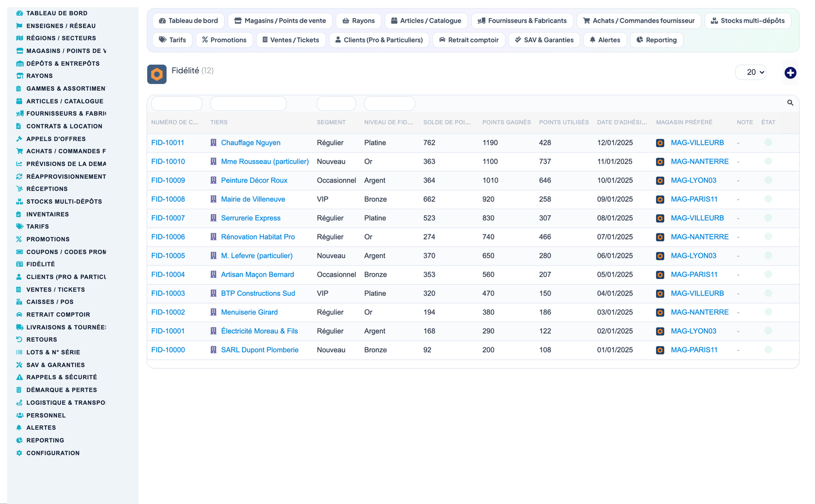815x504 pixels.
Task: Click the status indicator for FID-10010
Action: tap(768, 161)
